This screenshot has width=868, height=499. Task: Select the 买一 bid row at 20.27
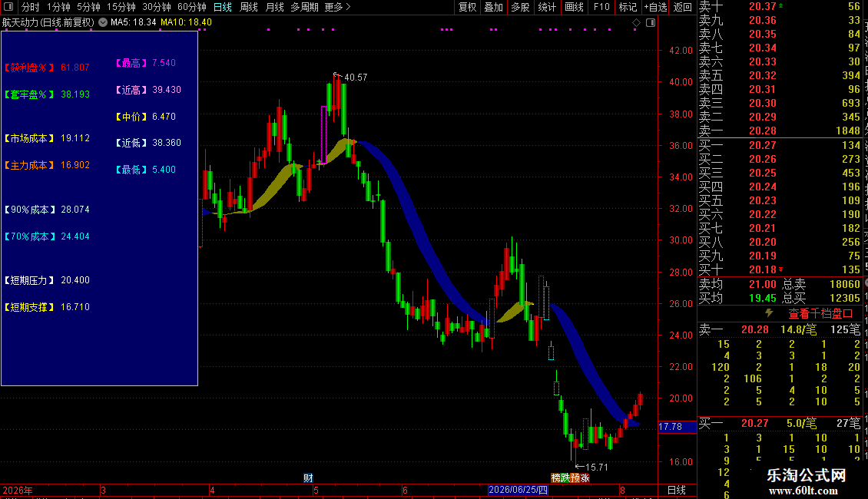(x=780, y=146)
